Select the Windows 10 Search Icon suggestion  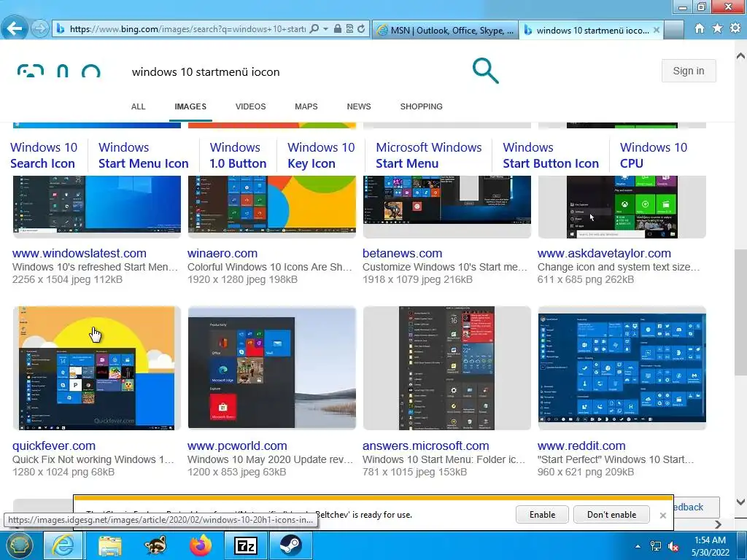(x=43, y=155)
